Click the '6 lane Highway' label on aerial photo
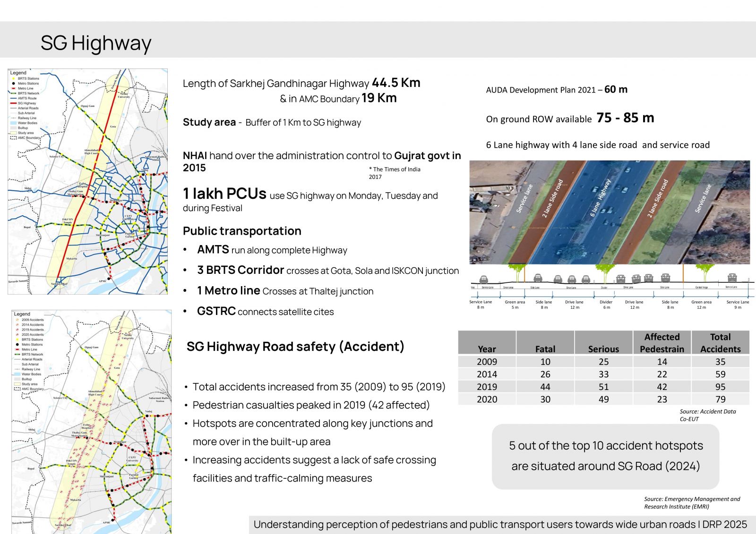 (x=601, y=197)
